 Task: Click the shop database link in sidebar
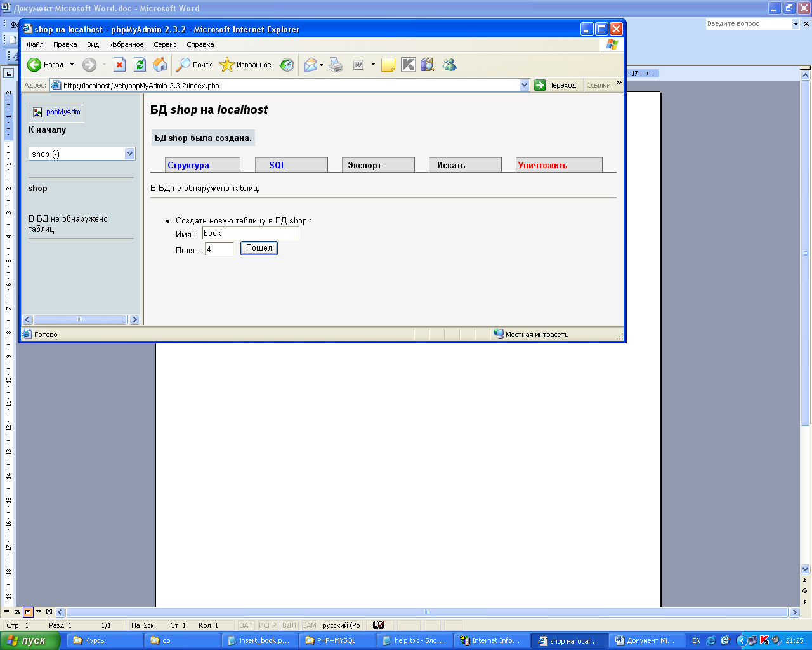pos(37,188)
